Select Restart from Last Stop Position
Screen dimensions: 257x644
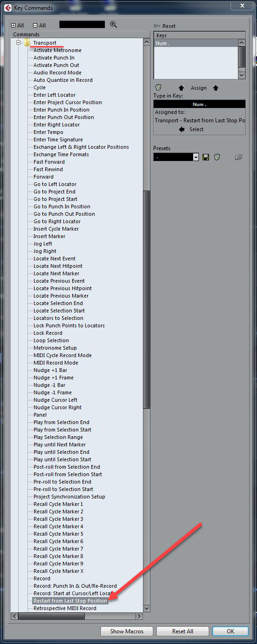coord(70,601)
